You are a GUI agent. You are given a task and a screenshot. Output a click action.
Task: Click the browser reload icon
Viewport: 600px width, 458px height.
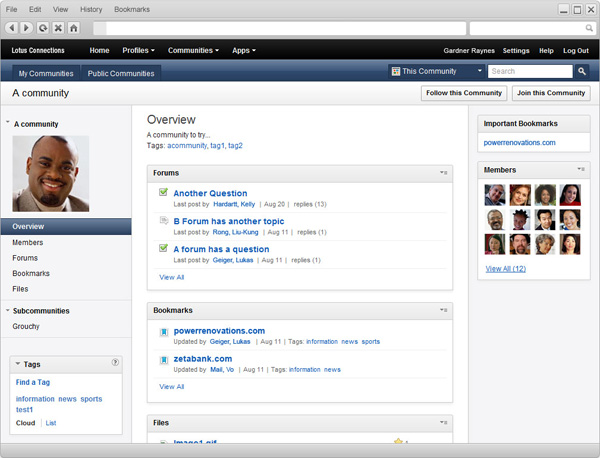pyautogui.click(x=42, y=28)
